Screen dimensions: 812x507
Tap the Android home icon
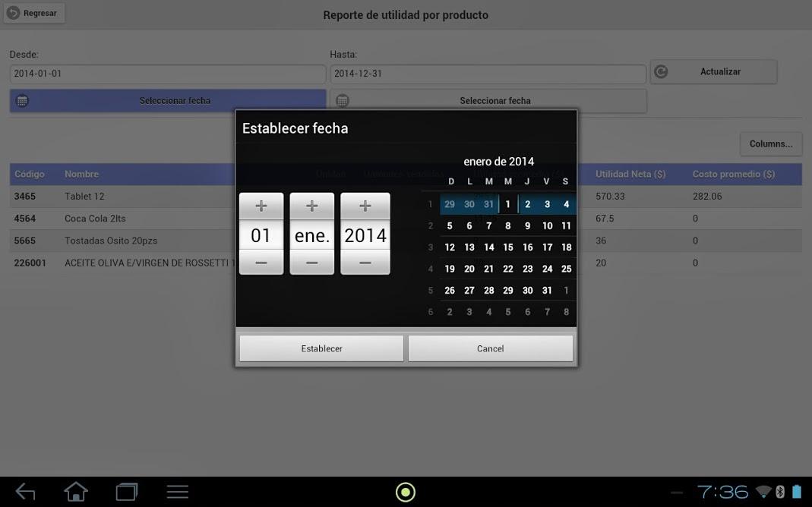pyautogui.click(x=76, y=492)
